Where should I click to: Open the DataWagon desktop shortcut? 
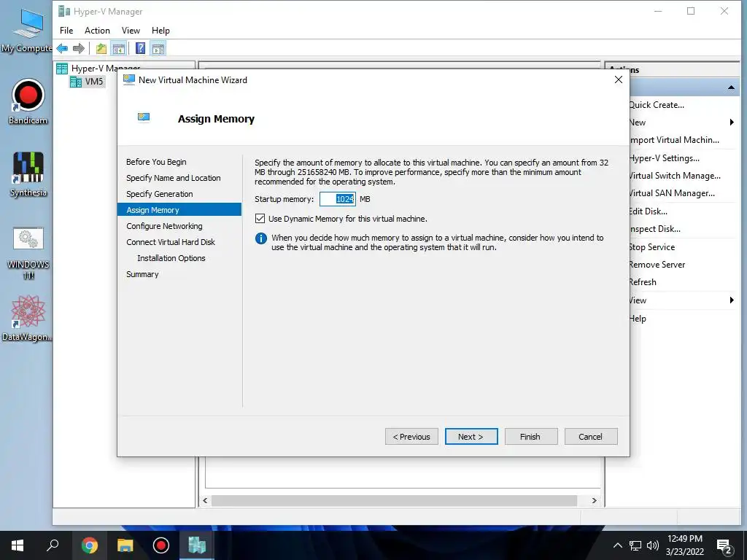click(x=28, y=318)
